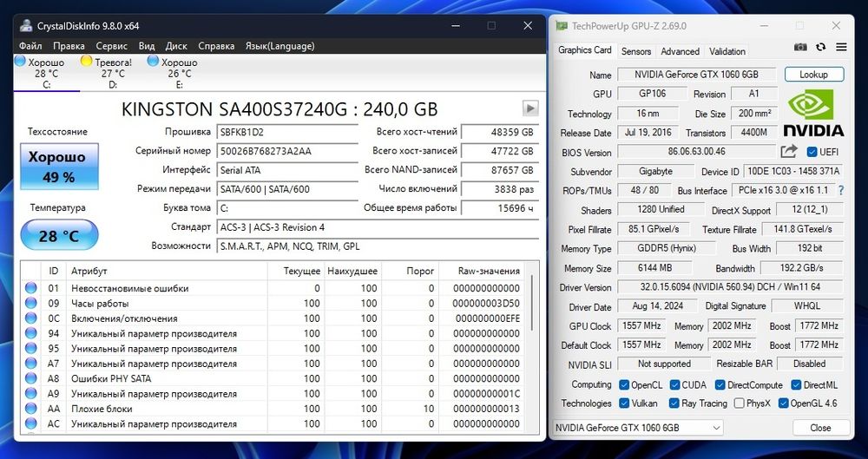Click the Close button in GPU-Z
Viewport: 868px width, 459px height.
tap(820, 428)
